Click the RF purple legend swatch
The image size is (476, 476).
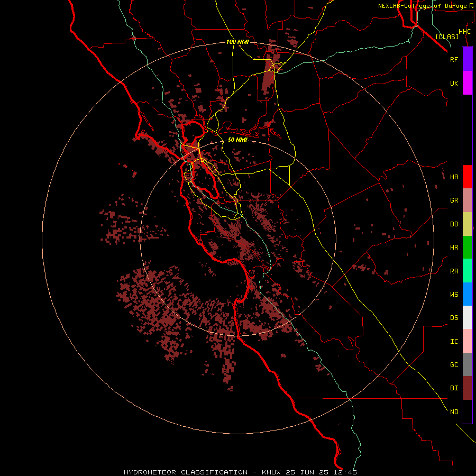click(x=467, y=59)
